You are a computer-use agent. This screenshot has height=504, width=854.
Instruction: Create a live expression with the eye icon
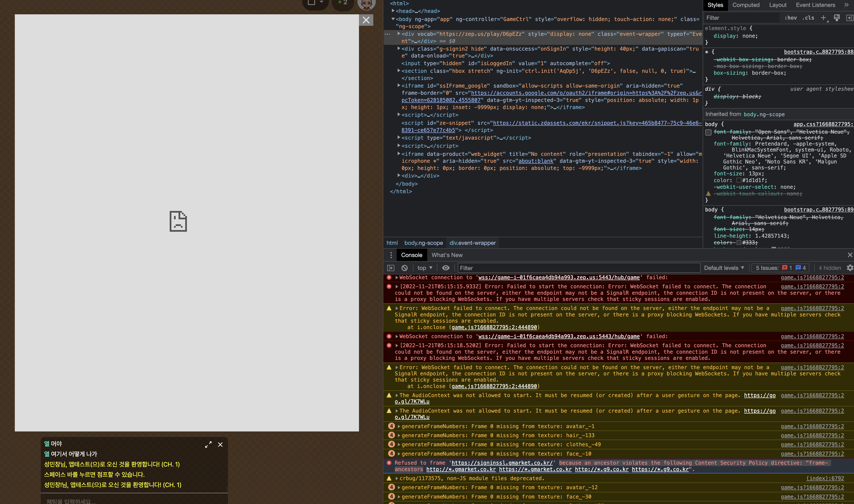[x=446, y=268]
